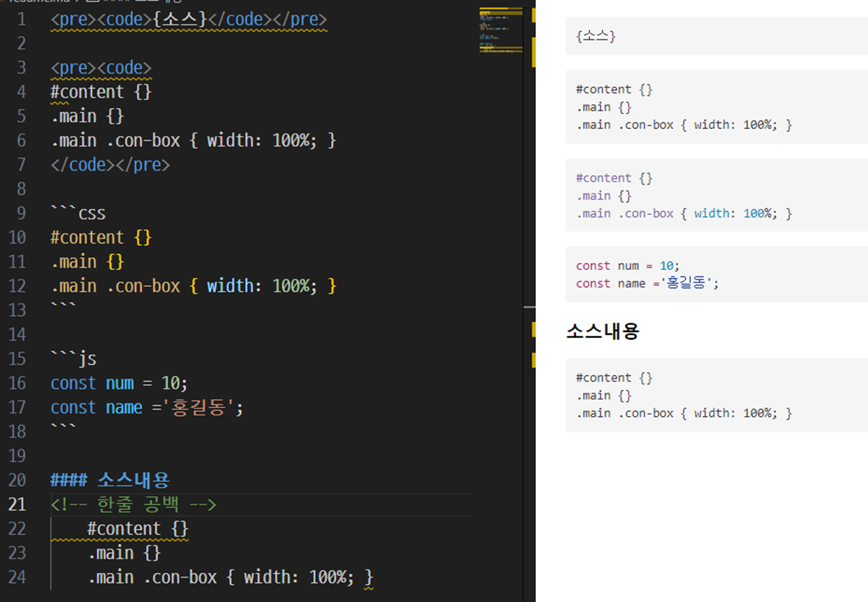This screenshot has height=602, width=868.
Task: Click the '```css' fence on line 9
Action: coord(78,214)
